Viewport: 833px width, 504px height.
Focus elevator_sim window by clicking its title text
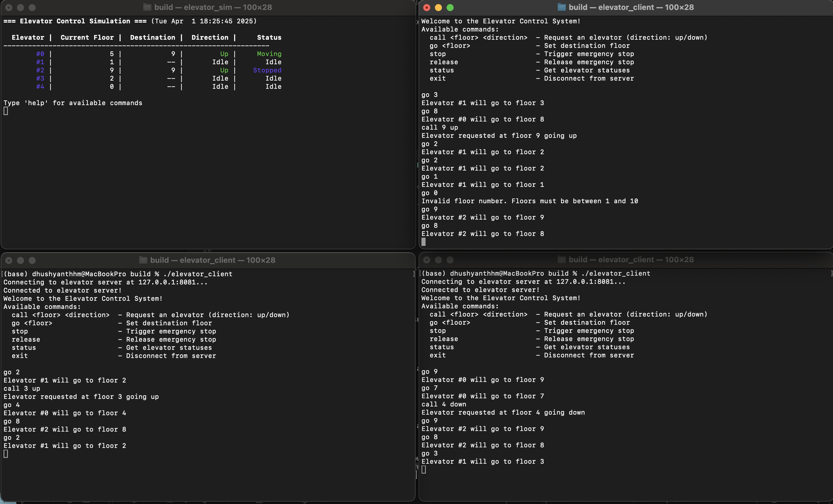coord(213,7)
